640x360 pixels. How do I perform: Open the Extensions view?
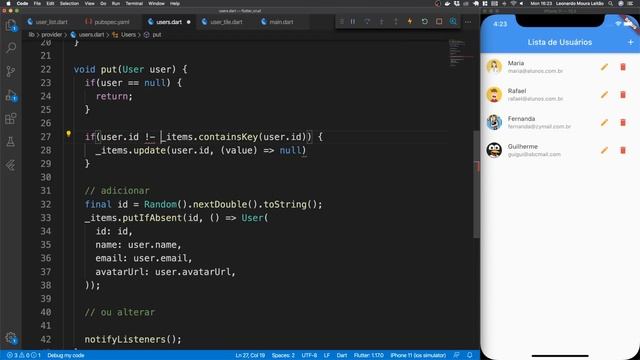coord(11,119)
